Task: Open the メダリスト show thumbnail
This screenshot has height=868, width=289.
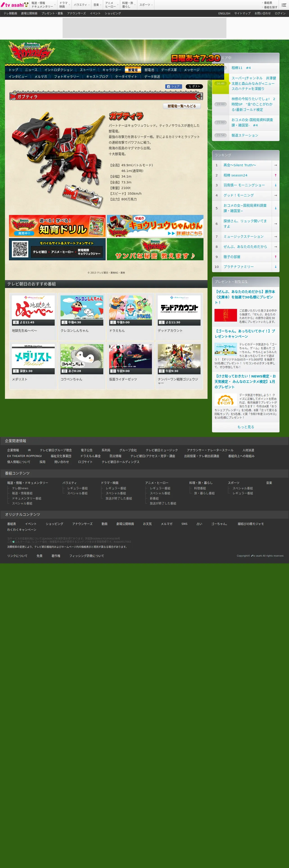Action: pos(33,359)
